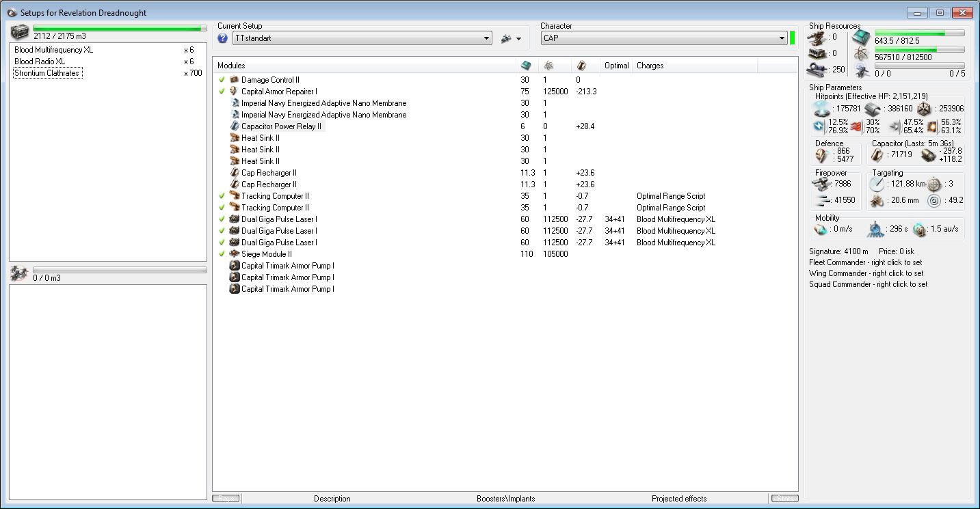Viewport: 980px width, 509px height.
Task: Click the Squad Commander text line
Action: (868, 284)
